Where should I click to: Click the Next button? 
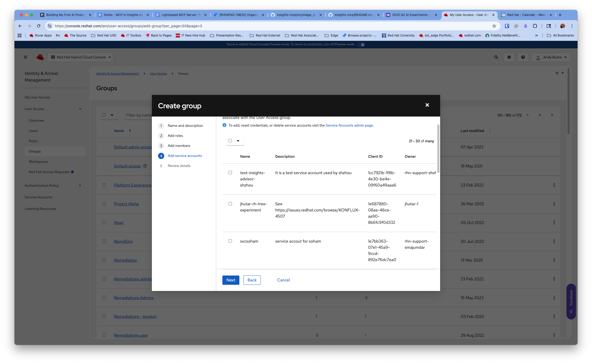coord(231,280)
